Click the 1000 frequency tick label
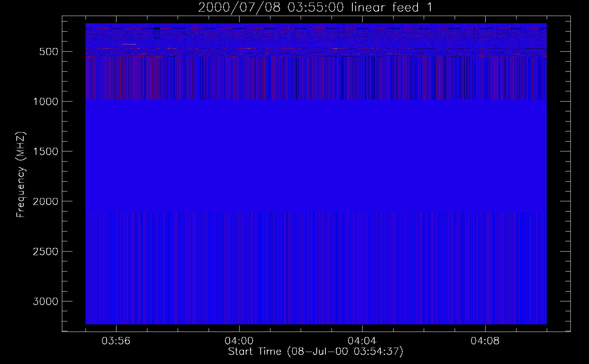589x364 pixels. 46,102
